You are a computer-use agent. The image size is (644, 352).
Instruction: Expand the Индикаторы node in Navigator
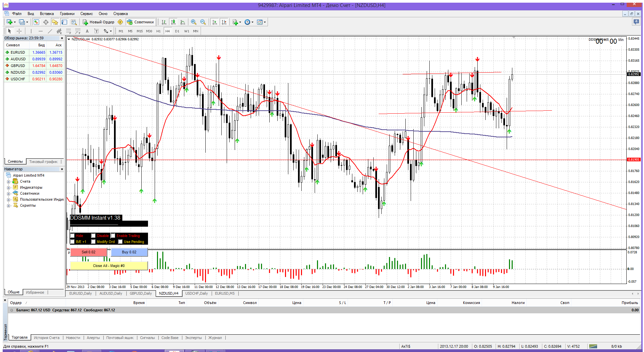pyautogui.click(x=8, y=188)
